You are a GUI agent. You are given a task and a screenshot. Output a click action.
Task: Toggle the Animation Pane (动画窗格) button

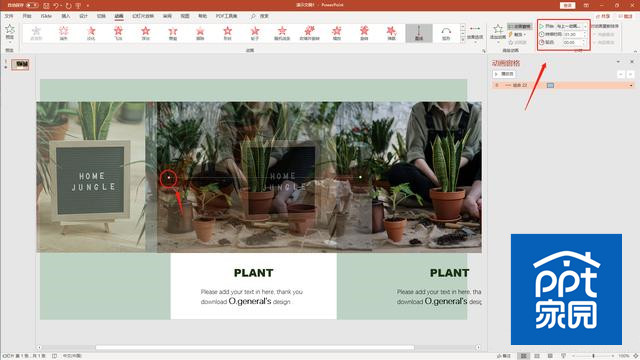coord(520,26)
